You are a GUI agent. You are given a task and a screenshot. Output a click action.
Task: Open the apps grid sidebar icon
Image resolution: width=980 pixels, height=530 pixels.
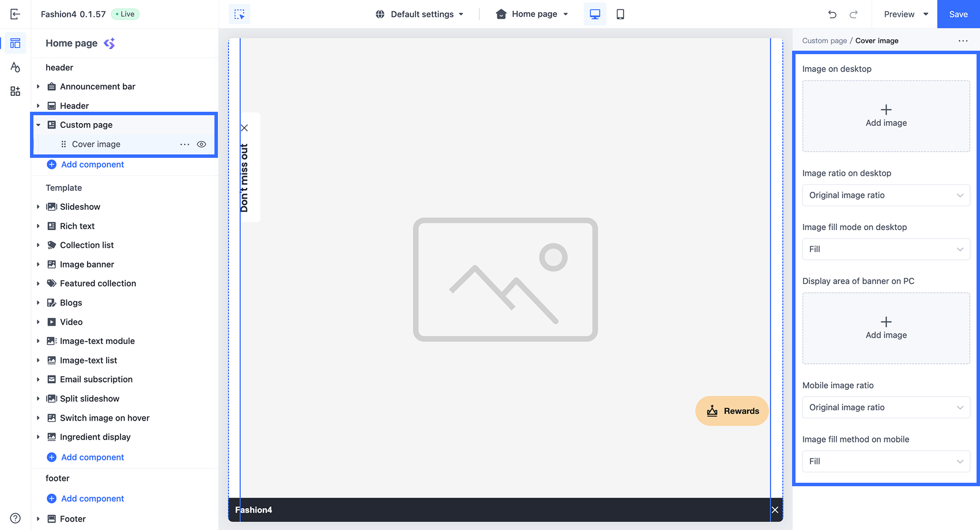click(x=16, y=91)
